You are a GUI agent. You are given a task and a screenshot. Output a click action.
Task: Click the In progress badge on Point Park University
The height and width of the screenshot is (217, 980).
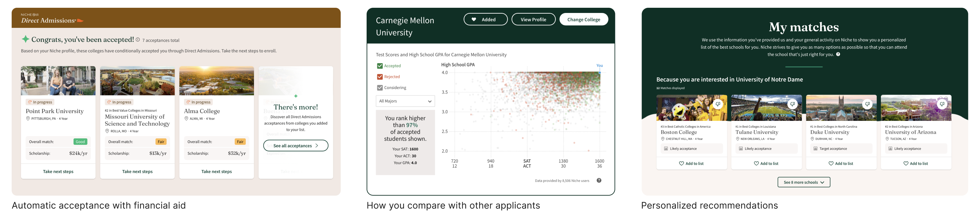tap(40, 102)
